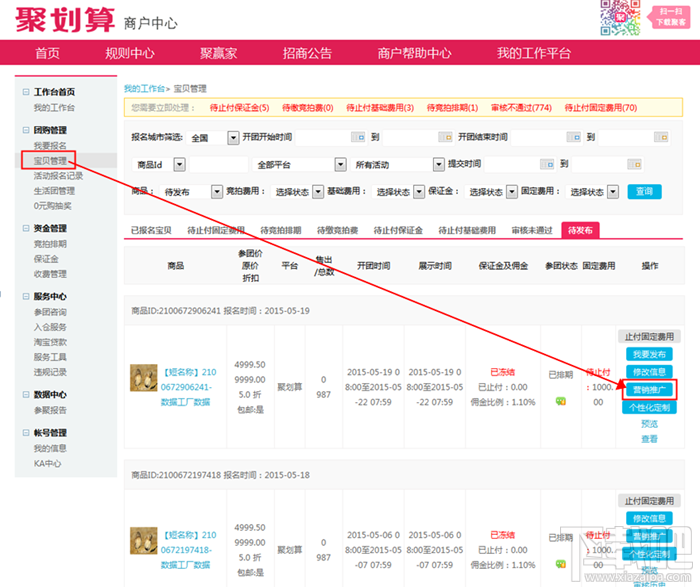Switch to the 待缴竞拍费 tab
Screen dimensions: 700x587
pyautogui.click(x=338, y=230)
